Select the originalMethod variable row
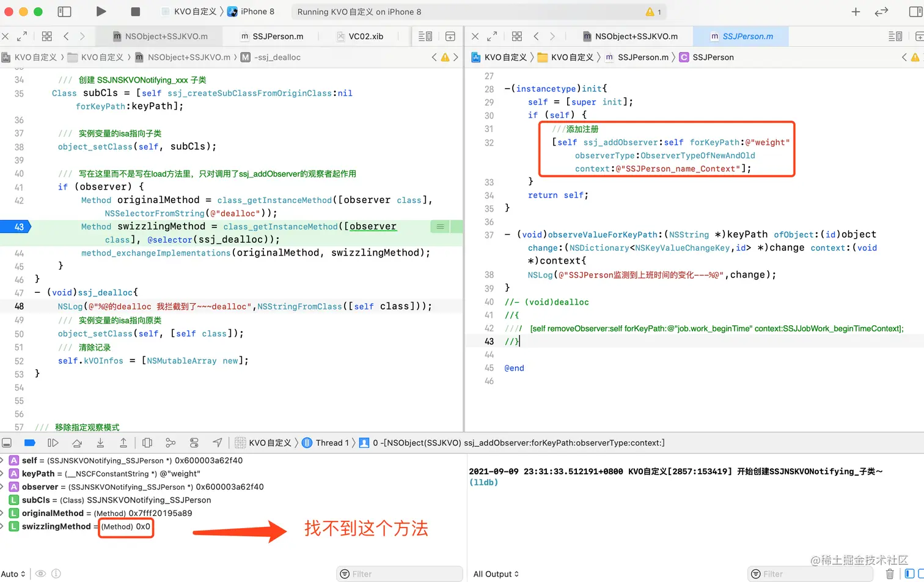 101,514
